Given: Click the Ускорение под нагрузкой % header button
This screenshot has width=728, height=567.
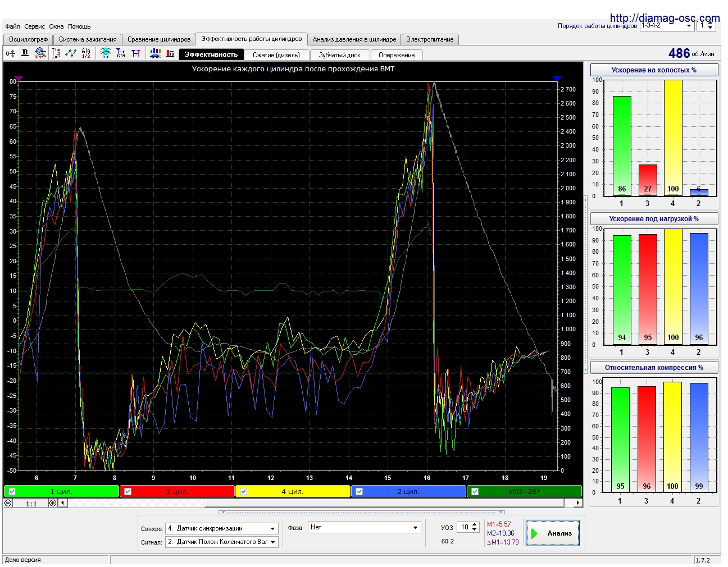Looking at the screenshot, I should [654, 219].
